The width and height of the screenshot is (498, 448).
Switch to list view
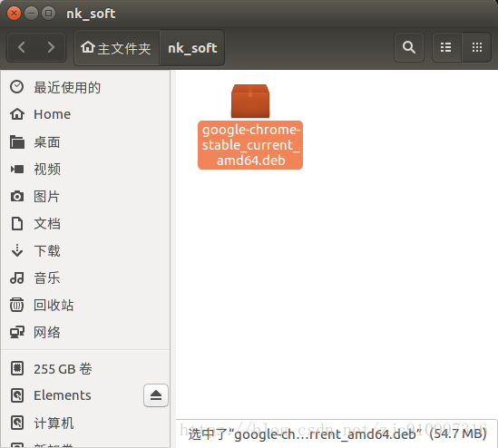tap(446, 48)
